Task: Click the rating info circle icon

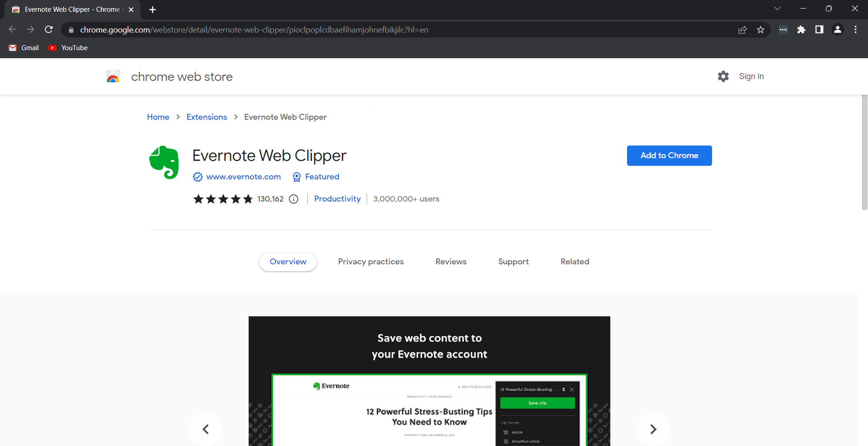Action: coord(294,199)
